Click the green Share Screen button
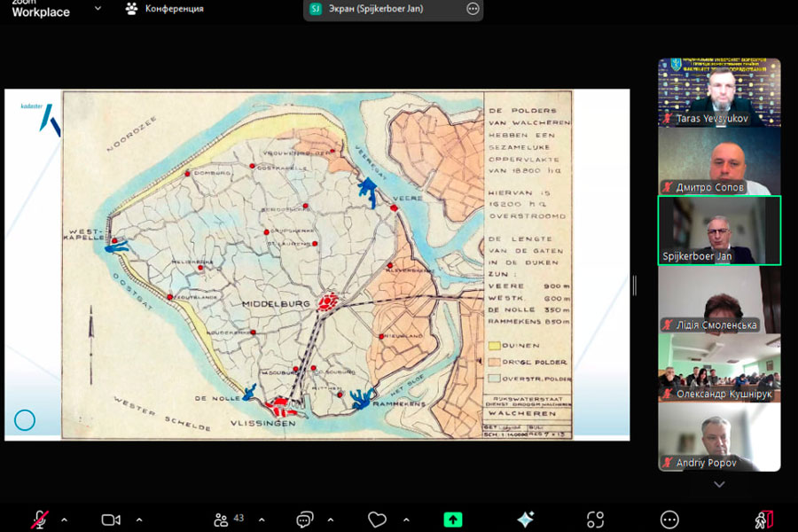The height and width of the screenshot is (532, 798). click(x=453, y=520)
